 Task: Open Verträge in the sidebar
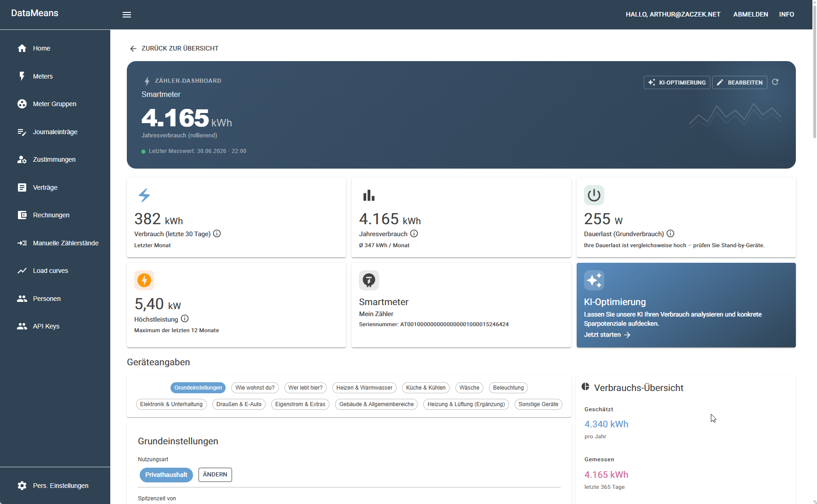(55, 187)
